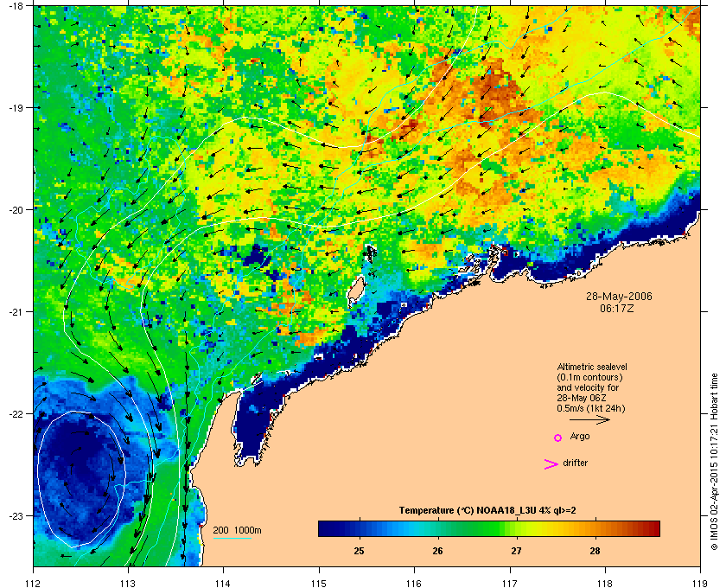Image resolution: width=726 pixels, height=588 pixels.
Task: Click the colorbar tick label 26
Action: (x=437, y=551)
